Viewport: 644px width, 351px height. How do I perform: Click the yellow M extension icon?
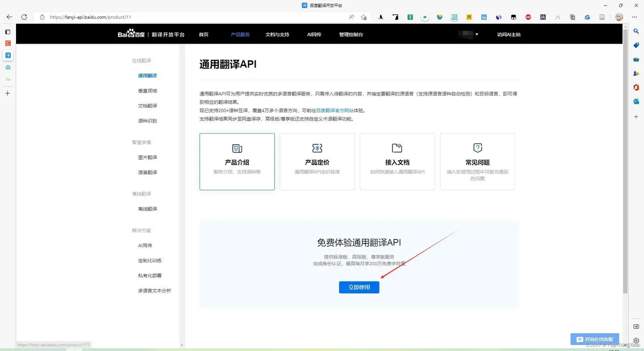pos(469,17)
